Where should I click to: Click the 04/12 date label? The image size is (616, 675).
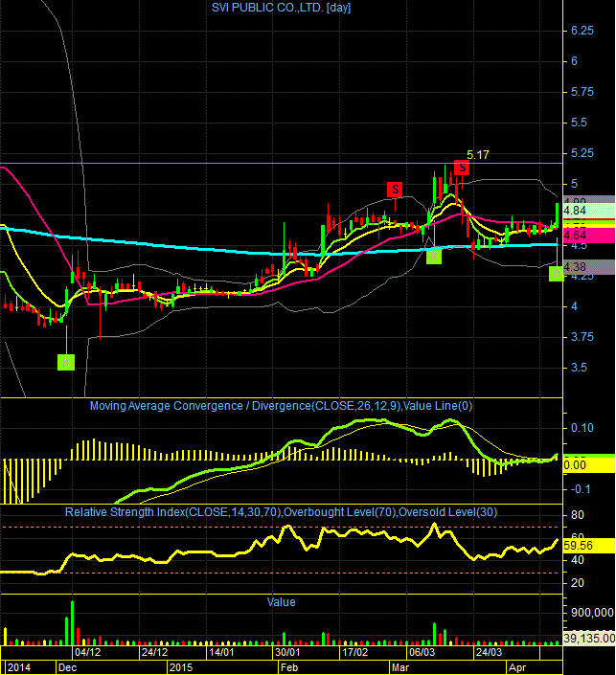point(87,652)
